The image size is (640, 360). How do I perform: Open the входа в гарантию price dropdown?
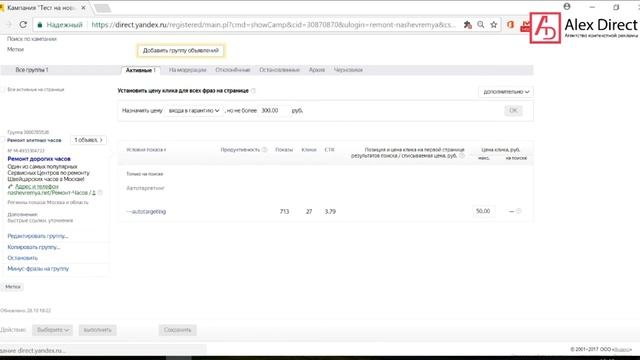(194, 111)
